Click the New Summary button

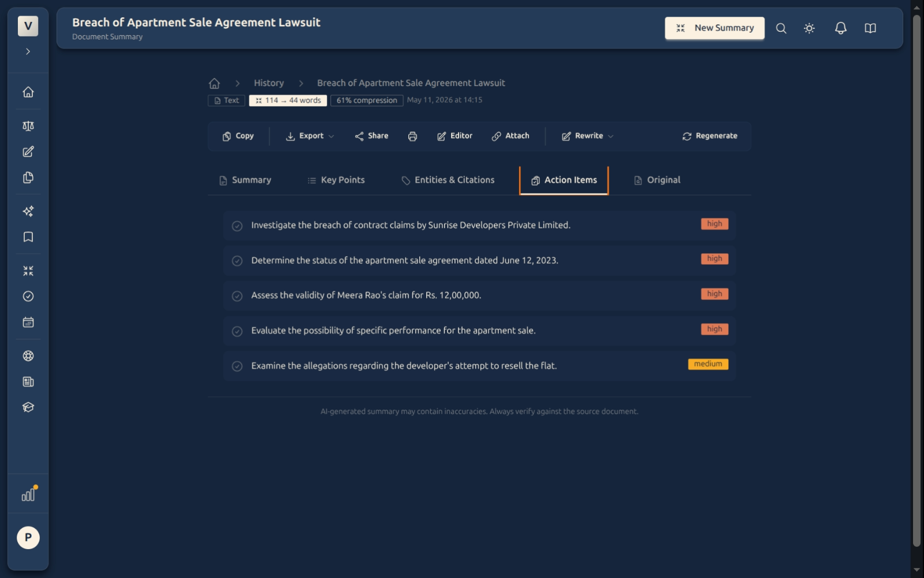coord(714,28)
